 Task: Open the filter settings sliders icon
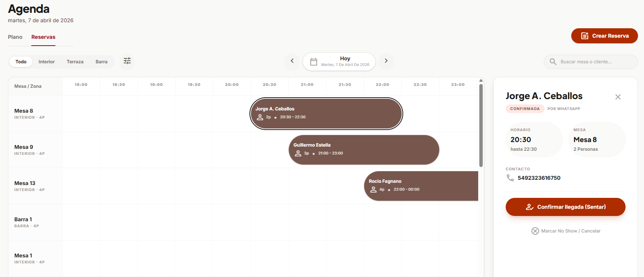(127, 61)
